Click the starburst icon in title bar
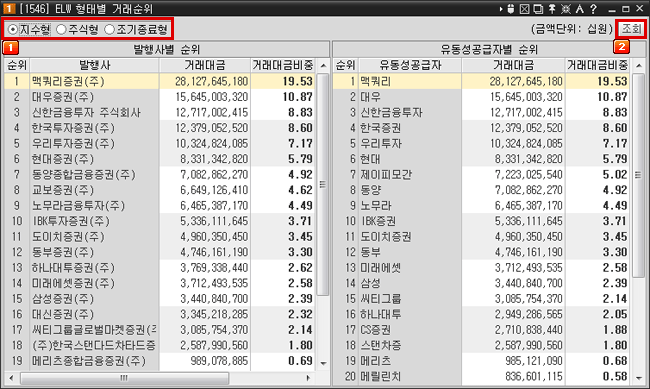This screenshot has height=389, width=650. click(x=566, y=9)
